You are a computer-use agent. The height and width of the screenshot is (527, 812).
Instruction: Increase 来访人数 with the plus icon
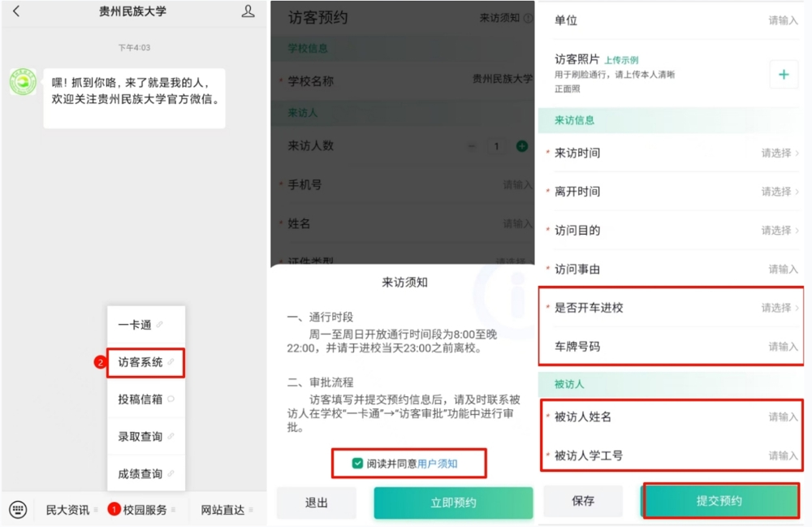(x=522, y=146)
